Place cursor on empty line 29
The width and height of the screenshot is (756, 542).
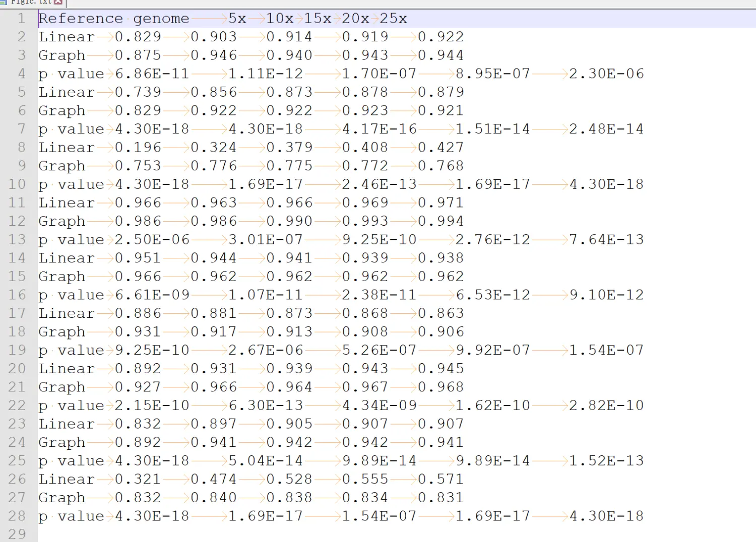pos(151,534)
